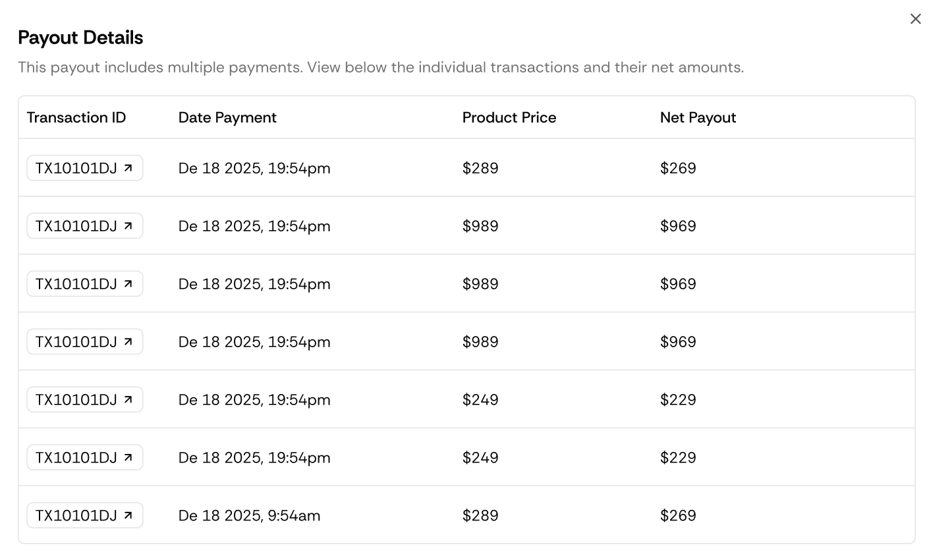The width and height of the screenshot is (929, 560).
Task: Click the Net Payout column header
Action: pyautogui.click(x=698, y=117)
